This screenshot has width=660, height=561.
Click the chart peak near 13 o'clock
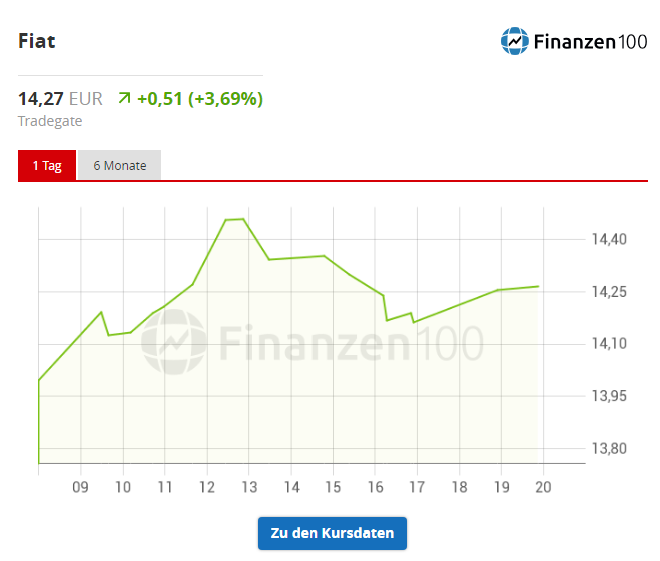coord(236,219)
